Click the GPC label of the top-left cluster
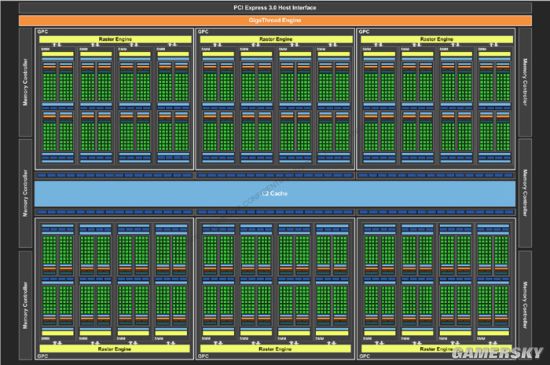 pos(42,32)
